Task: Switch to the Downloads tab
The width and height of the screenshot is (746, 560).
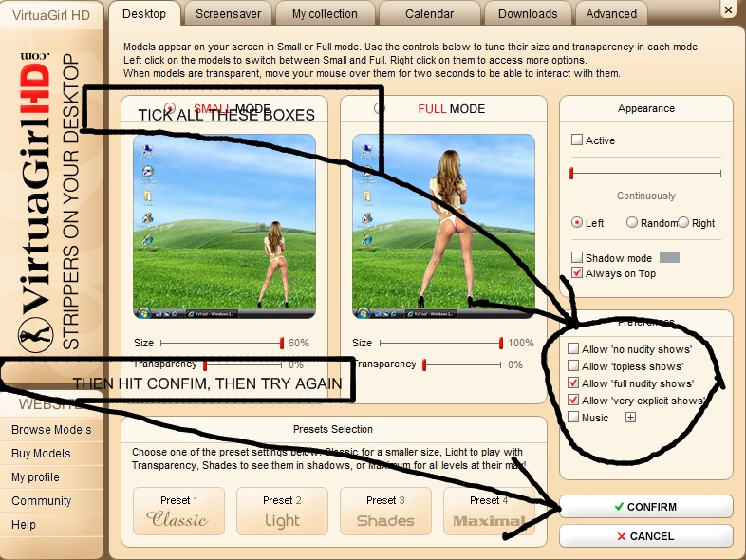Action: pos(527,14)
